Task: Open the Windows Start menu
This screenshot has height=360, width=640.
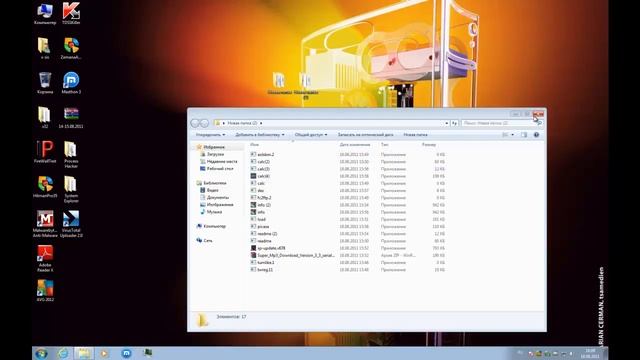Action: pos(41,353)
